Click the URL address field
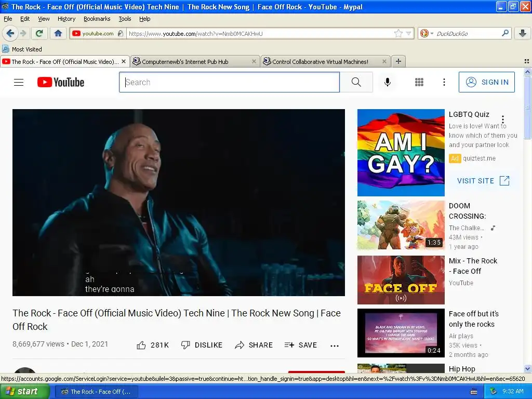Image resolution: width=532 pixels, height=399 pixels. click(260, 34)
